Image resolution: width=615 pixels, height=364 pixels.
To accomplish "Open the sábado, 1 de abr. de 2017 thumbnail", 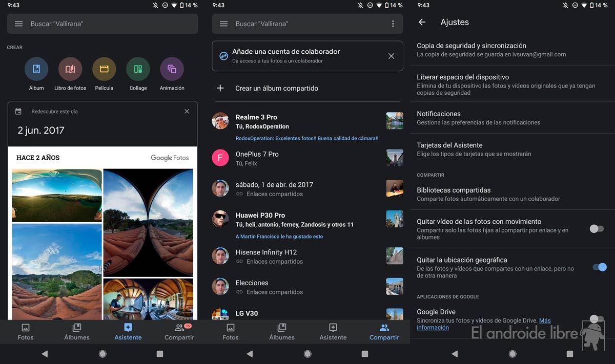I will [395, 188].
